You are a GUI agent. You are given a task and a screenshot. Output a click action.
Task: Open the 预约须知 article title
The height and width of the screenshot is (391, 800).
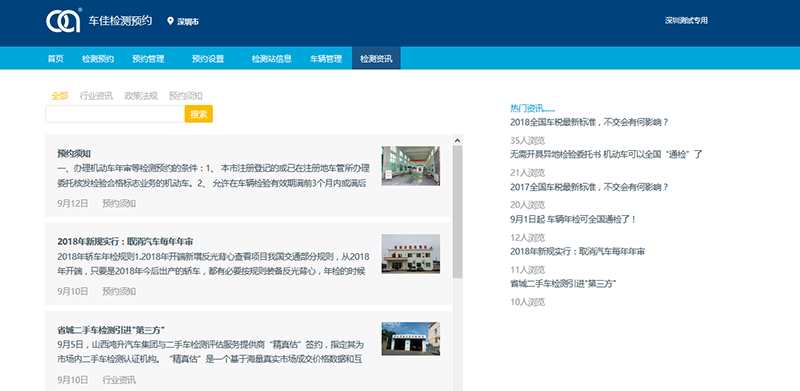74,154
